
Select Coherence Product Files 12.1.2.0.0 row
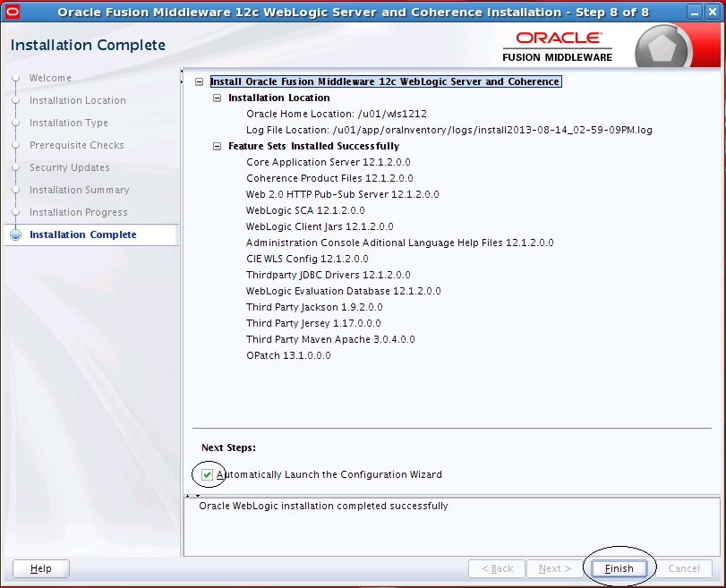[x=329, y=178]
